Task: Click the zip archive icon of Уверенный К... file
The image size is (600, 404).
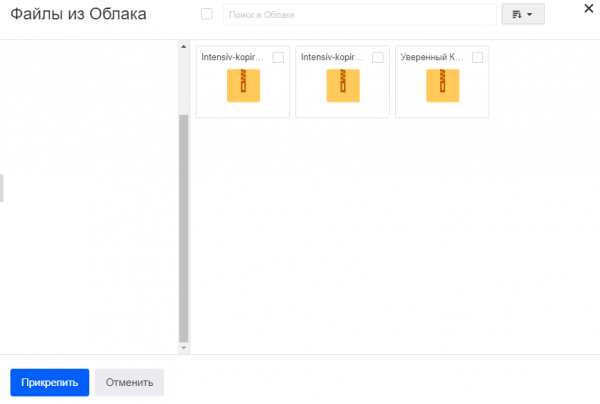Action: tap(442, 85)
